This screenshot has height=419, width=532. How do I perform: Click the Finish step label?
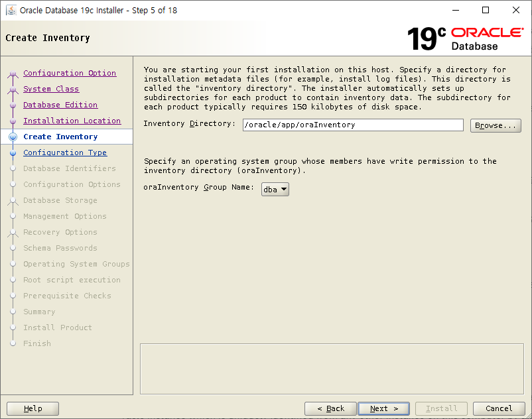[x=37, y=343]
